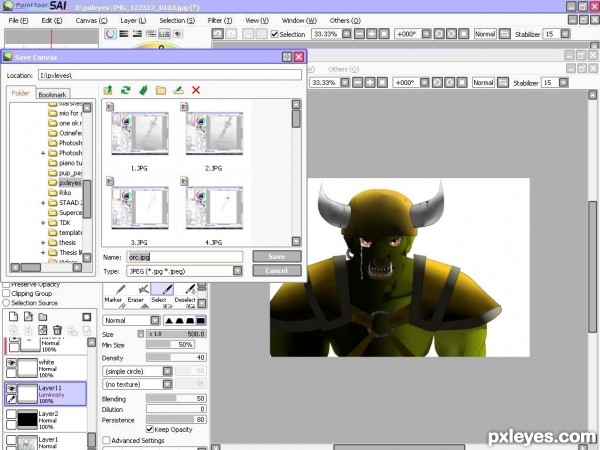
Task: Uncheck the Keep Opacity checkbox
Action: coord(150,429)
